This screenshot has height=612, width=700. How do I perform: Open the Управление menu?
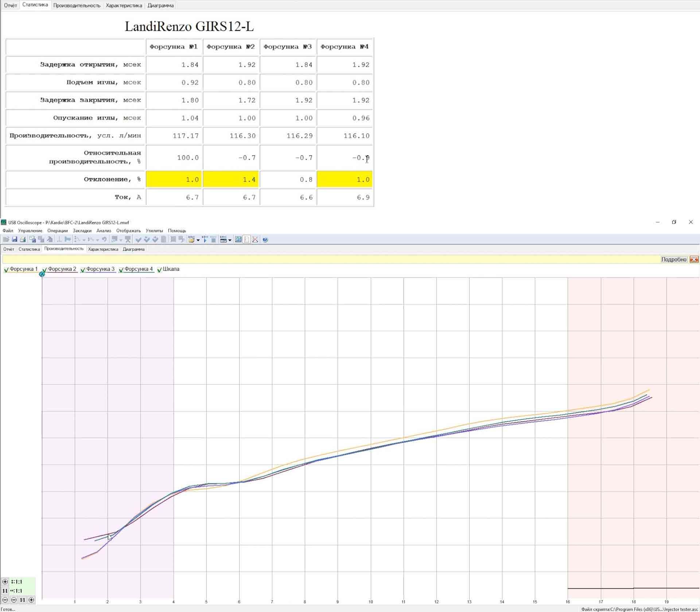point(30,231)
